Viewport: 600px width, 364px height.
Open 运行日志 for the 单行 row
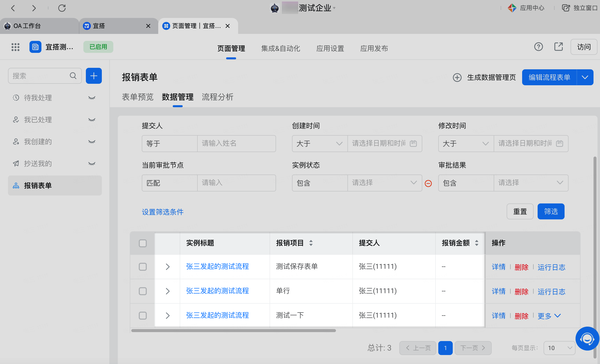click(x=551, y=291)
